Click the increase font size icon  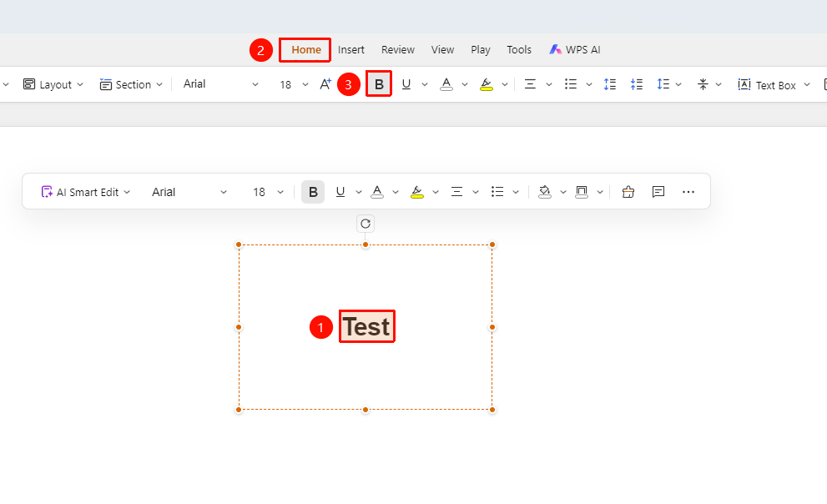(325, 84)
